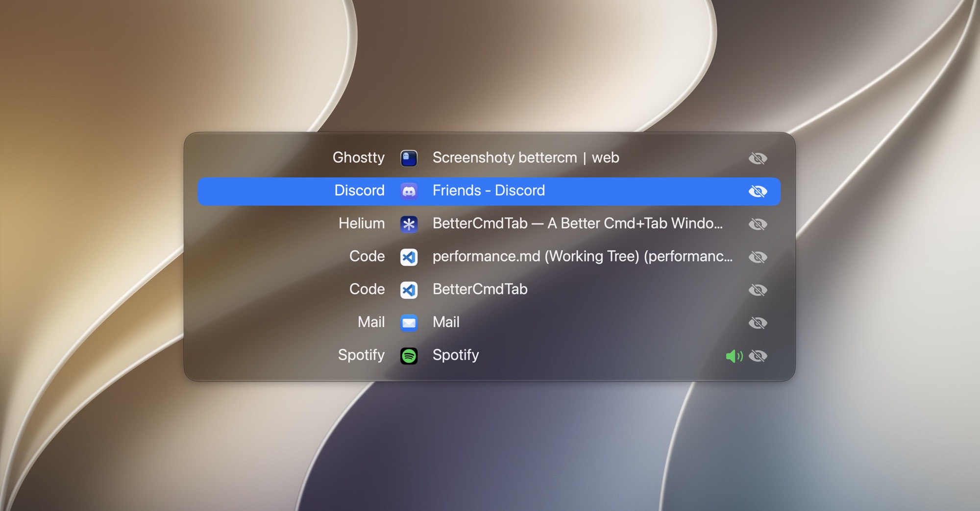Toggle the hide eye icon for Mail
This screenshot has height=511, width=980.
pos(758,322)
